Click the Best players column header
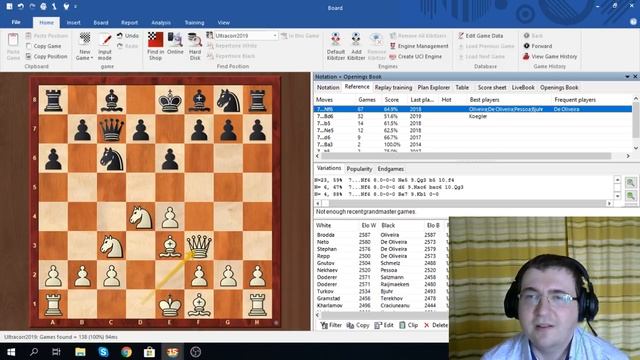The image size is (640, 360). [x=484, y=100]
